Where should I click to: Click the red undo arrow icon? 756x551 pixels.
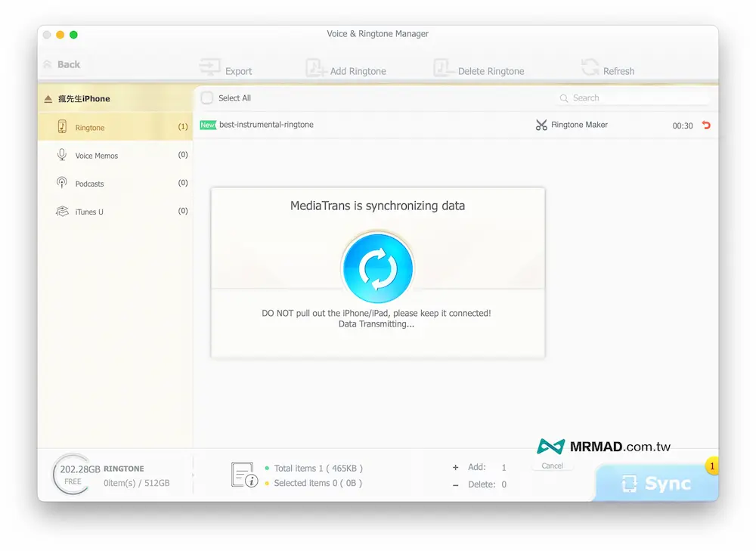click(x=707, y=125)
